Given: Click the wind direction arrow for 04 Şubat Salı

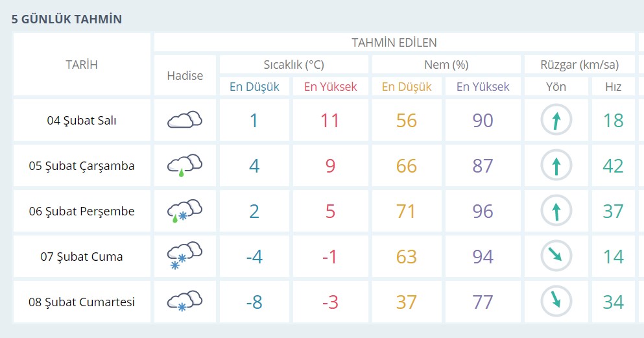Looking at the screenshot, I should (556, 120).
